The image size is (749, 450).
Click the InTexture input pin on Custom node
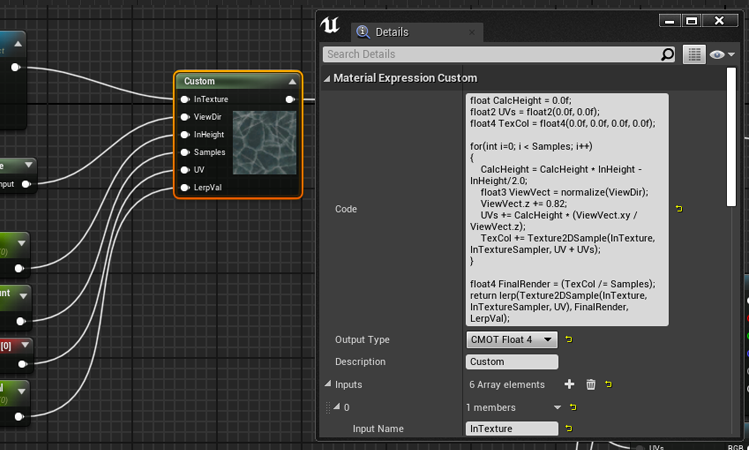185,99
